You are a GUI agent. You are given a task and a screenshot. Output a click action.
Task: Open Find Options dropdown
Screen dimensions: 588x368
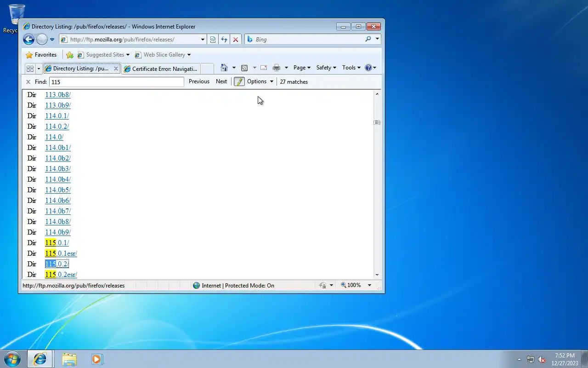tap(260, 81)
